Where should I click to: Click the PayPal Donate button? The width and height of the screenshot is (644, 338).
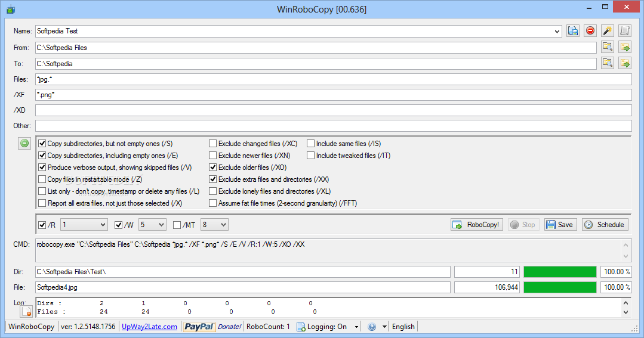click(212, 327)
